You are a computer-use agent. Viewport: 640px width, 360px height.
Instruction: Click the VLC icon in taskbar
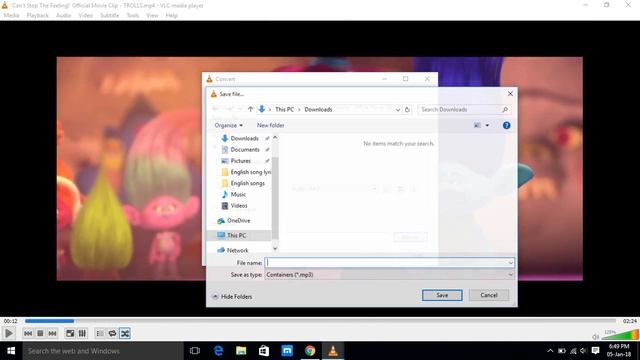[333, 351]
